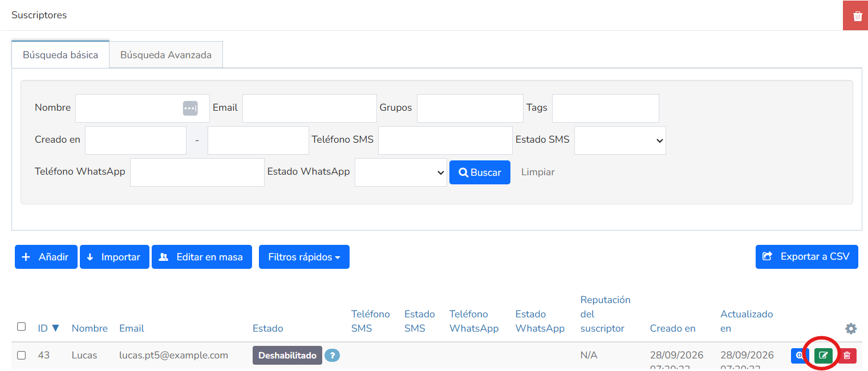Open Editar en masa
868x371 pixels.
pos(202,257)
